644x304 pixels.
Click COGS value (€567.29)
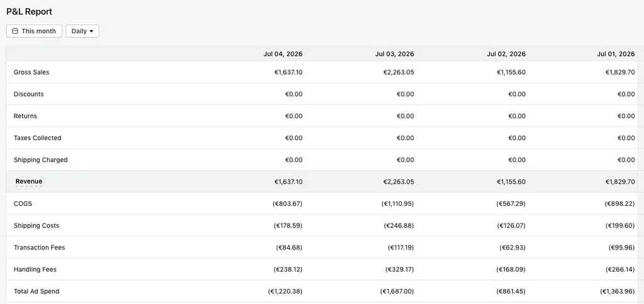click(x=511, y=204)
